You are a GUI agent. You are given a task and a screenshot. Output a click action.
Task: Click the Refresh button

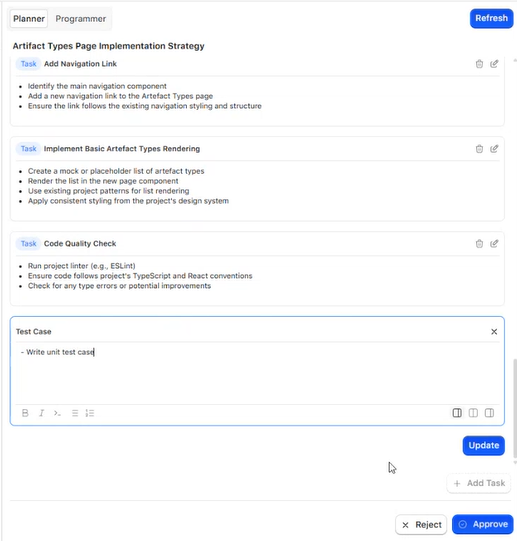click(x=491, y=18)
